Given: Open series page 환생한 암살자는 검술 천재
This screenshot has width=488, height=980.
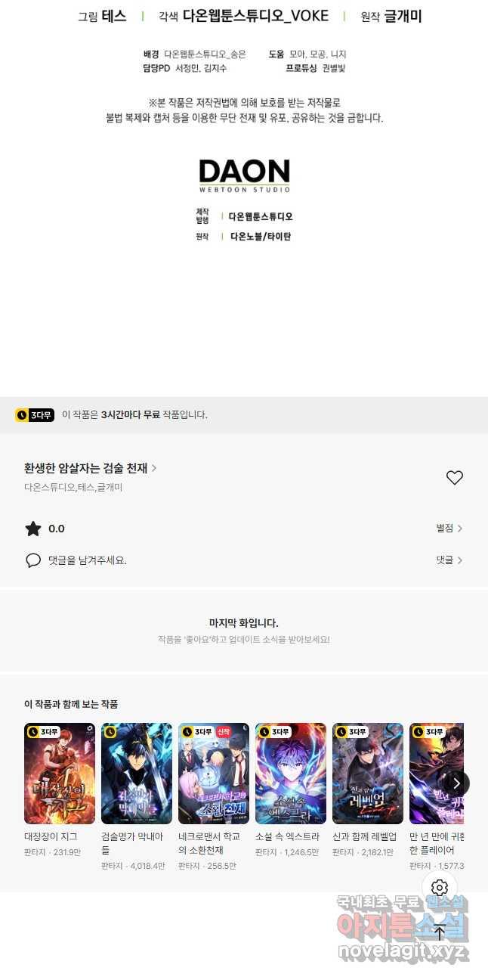Looking at the screenshot, I should point(91,468).
